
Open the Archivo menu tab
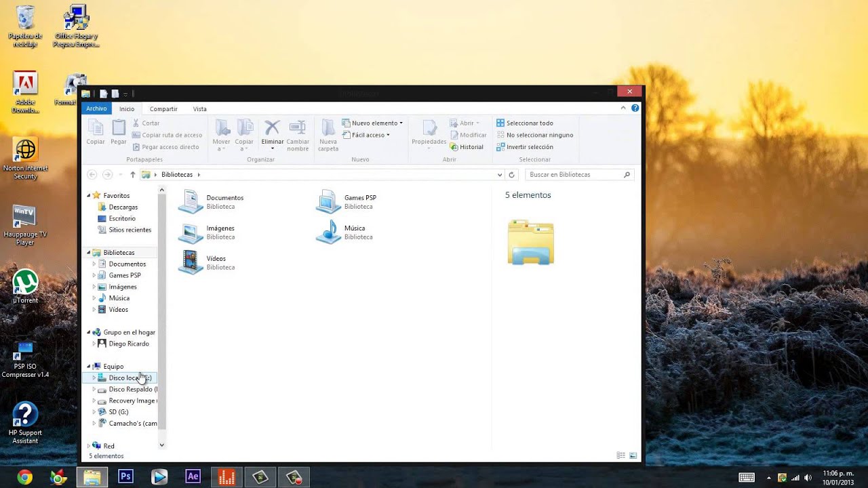pyautogui.click(x=96, y=108)
